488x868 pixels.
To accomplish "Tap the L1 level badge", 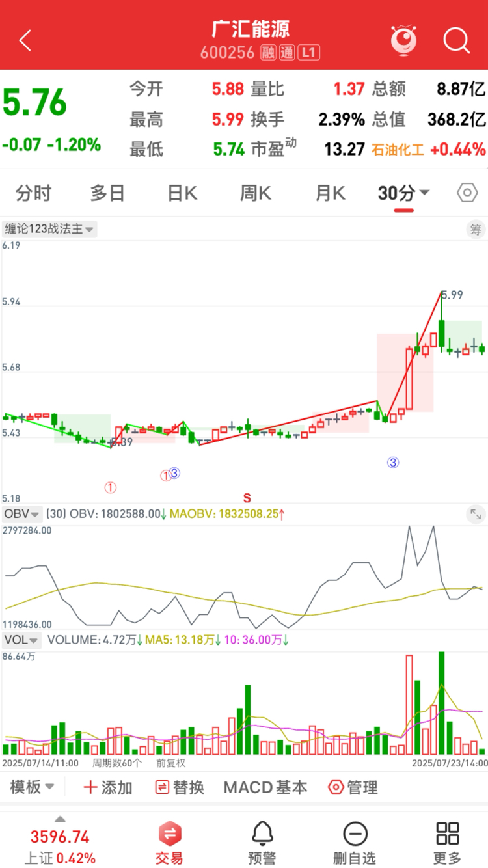I will pos(309,53).
